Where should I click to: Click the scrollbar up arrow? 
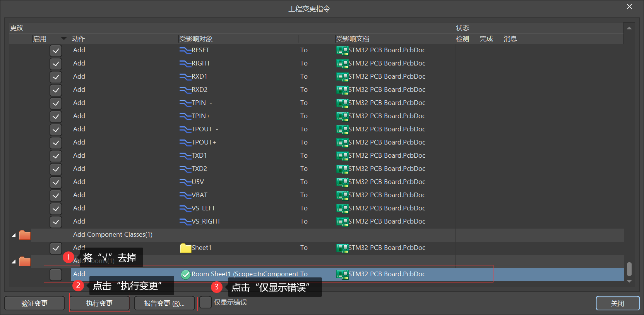(x=629, y=28)
